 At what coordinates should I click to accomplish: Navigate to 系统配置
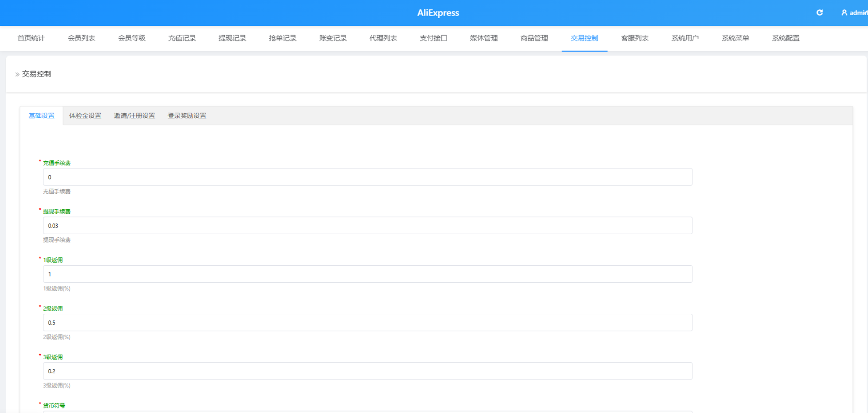786,38
